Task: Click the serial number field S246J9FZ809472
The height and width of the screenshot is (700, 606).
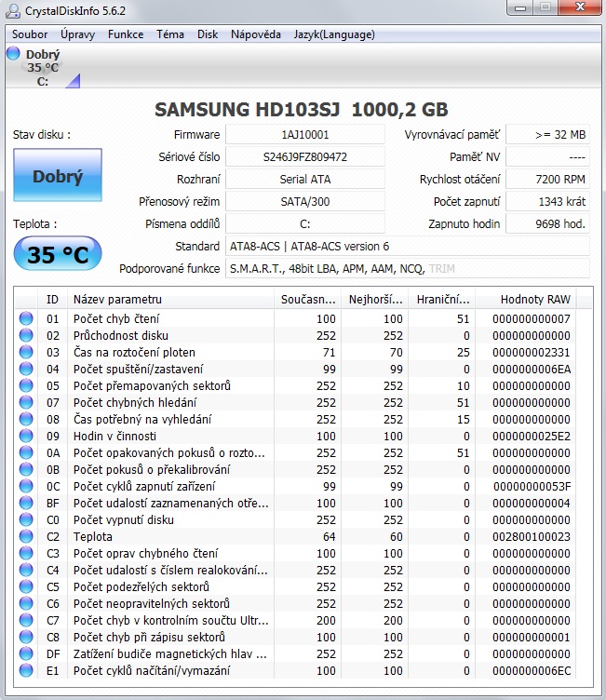Action: click(305, 156)
